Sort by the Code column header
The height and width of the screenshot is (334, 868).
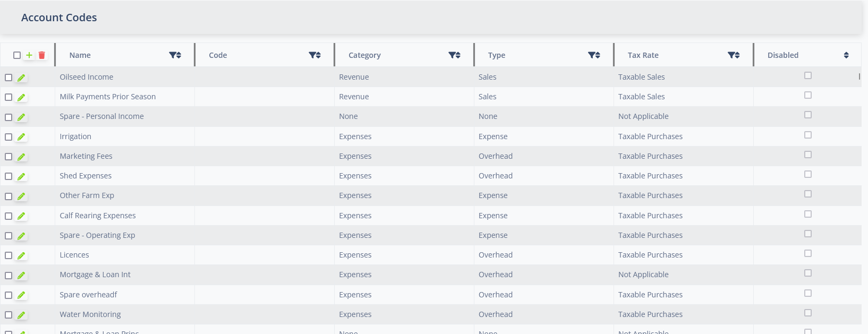218,55
